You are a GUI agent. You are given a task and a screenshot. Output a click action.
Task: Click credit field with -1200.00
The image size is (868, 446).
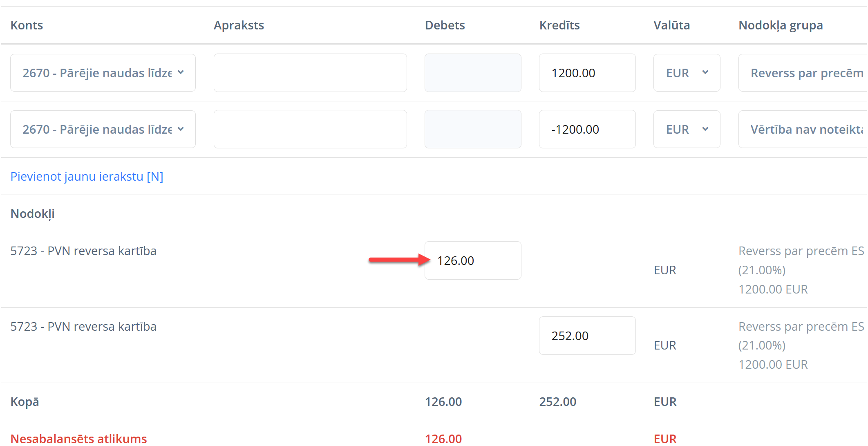click(x=587, y=129)
